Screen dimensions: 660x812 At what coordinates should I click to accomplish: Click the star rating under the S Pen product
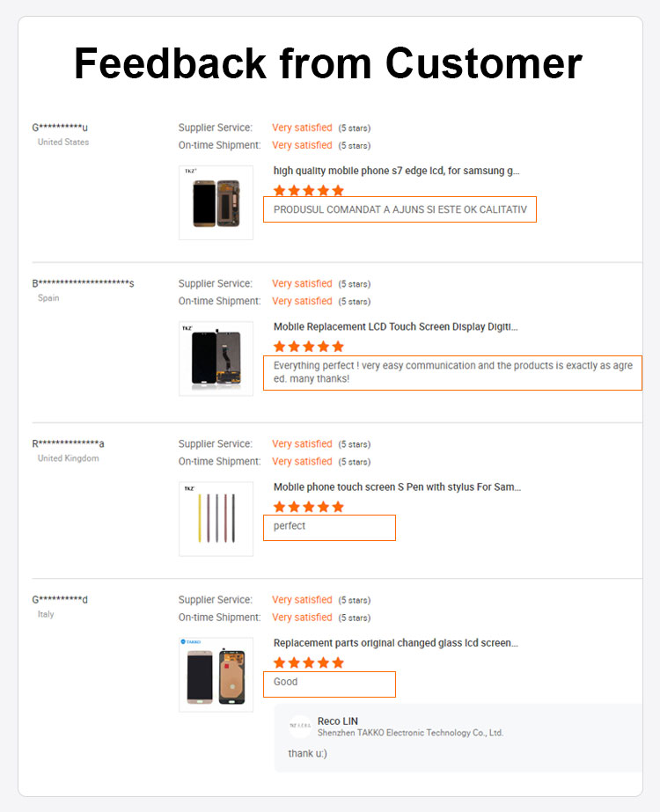(308, 507)
